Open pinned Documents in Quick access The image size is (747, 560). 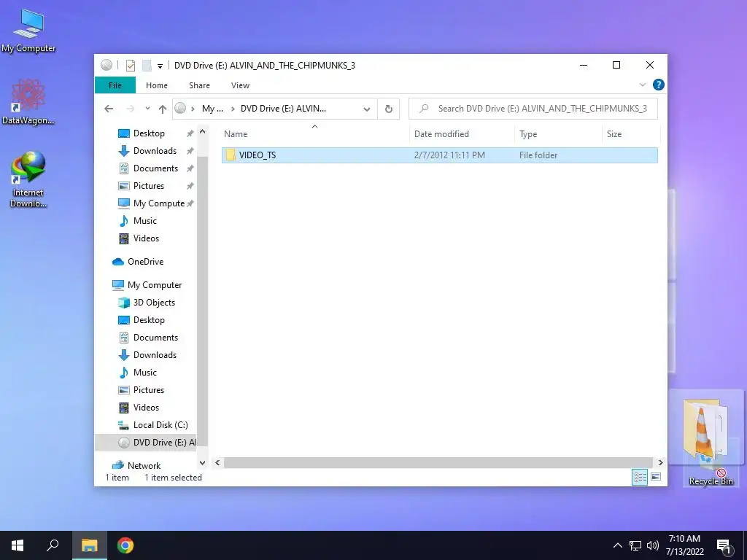[155, 168]
